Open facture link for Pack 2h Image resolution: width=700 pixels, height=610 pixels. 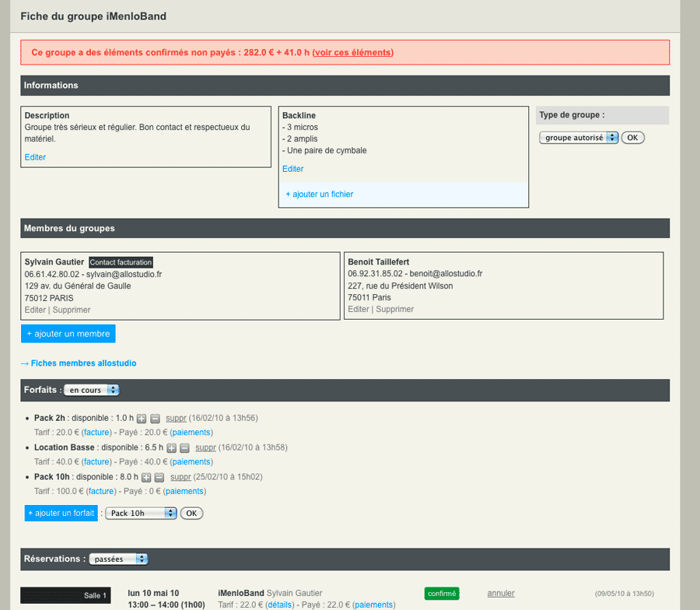click(x=96, y=433)
